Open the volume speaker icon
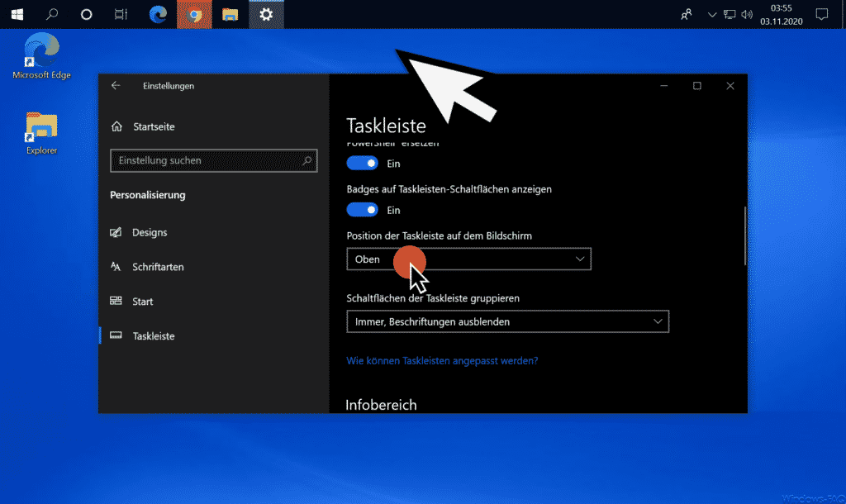The image size is (846, 504). point(747,15)
